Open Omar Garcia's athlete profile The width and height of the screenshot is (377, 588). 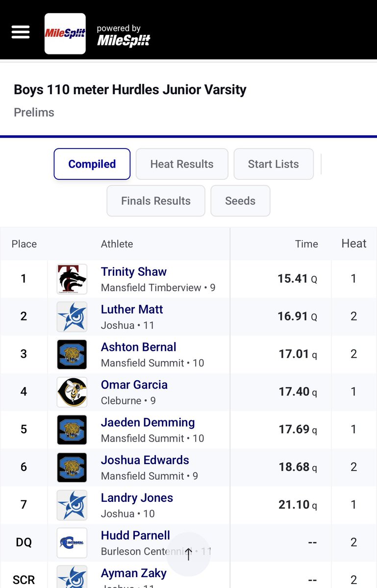click(x=134, y=385)
